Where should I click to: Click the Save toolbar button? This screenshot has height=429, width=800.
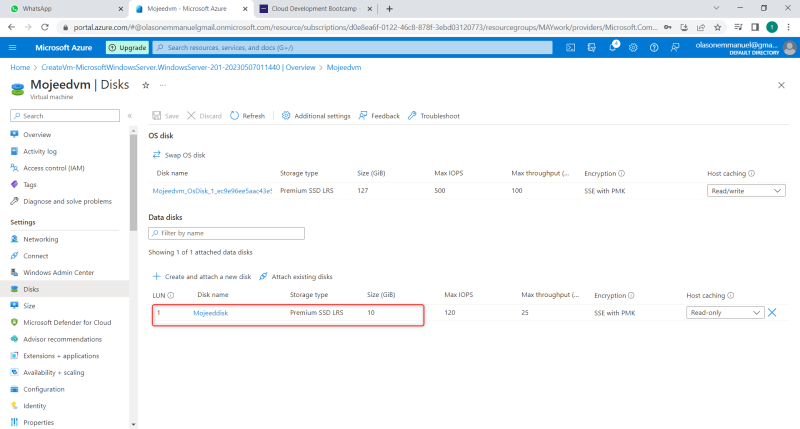click(165, 116)
